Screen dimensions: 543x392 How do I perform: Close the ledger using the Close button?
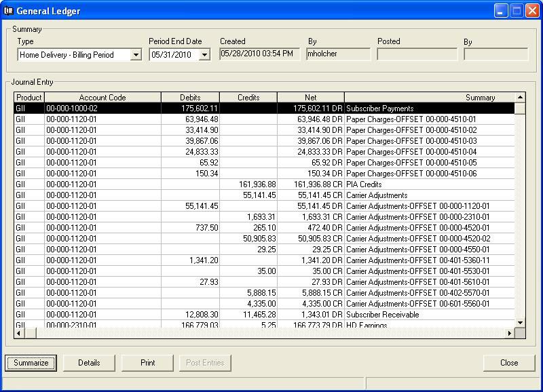coord(509,363)
